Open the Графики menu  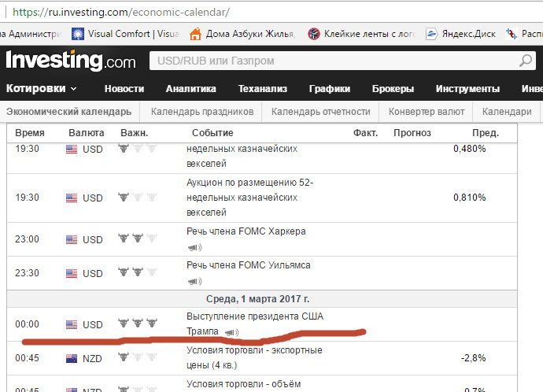(x=330, y=89)
